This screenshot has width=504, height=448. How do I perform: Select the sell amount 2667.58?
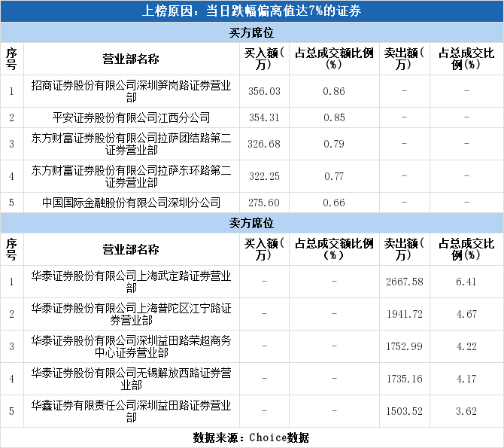pyautogui.click(x=405, y=282)
